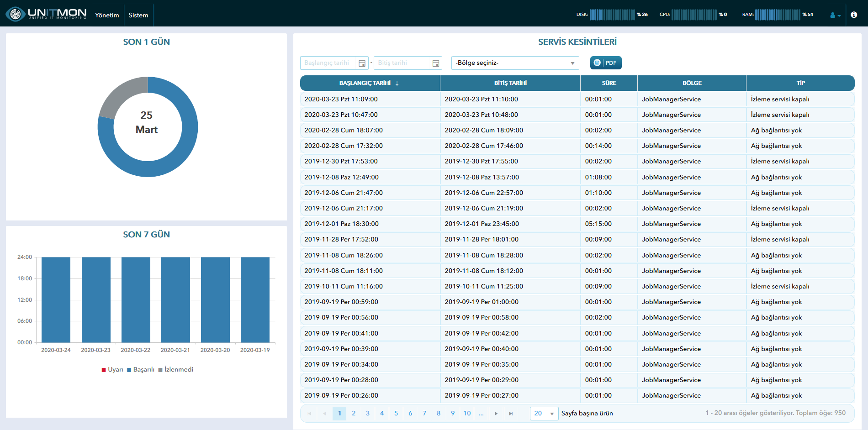Open the start date calendar picker icon
868x430 pixels.
tap(362, 63)
